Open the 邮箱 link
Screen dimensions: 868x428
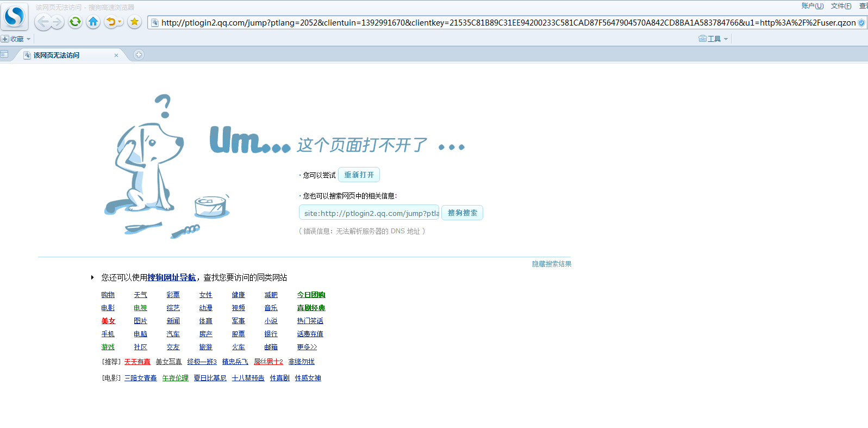point(271,347)
